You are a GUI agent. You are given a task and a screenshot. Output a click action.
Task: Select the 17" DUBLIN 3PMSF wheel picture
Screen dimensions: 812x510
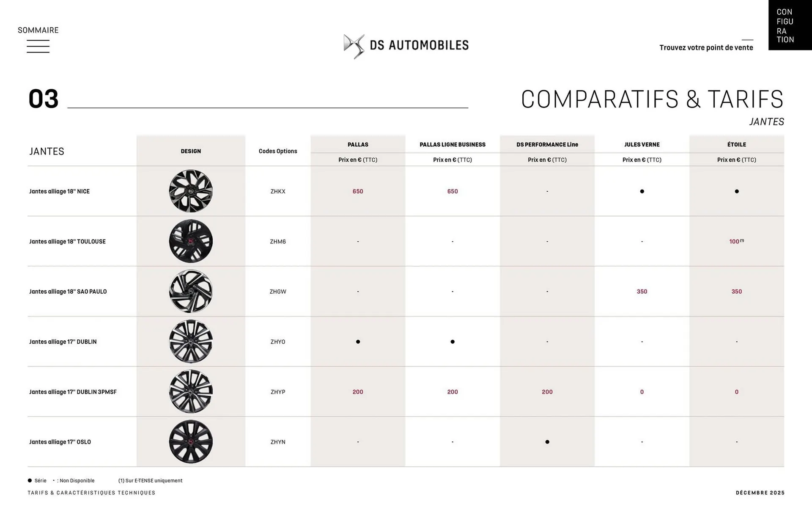[x=191, y=392]
